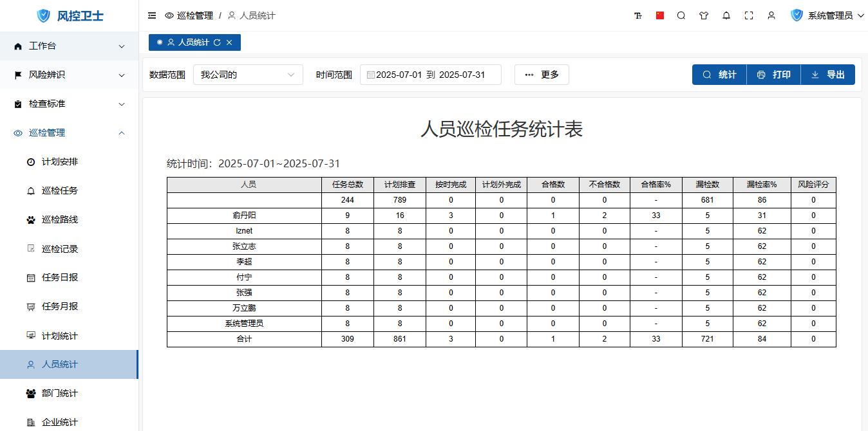This screenshot has width=868, height=431.
Task: Click the shirt theme icon
Action: click(704, 15)
